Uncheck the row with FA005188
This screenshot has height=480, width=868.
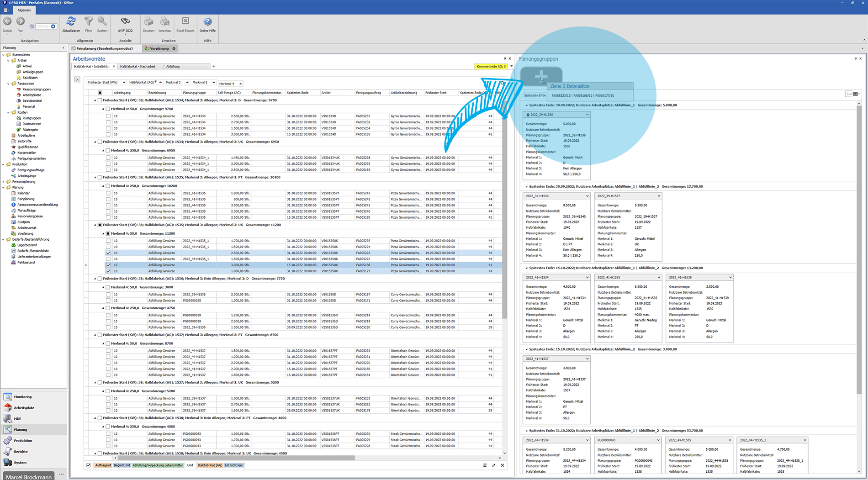click(108, 265)
